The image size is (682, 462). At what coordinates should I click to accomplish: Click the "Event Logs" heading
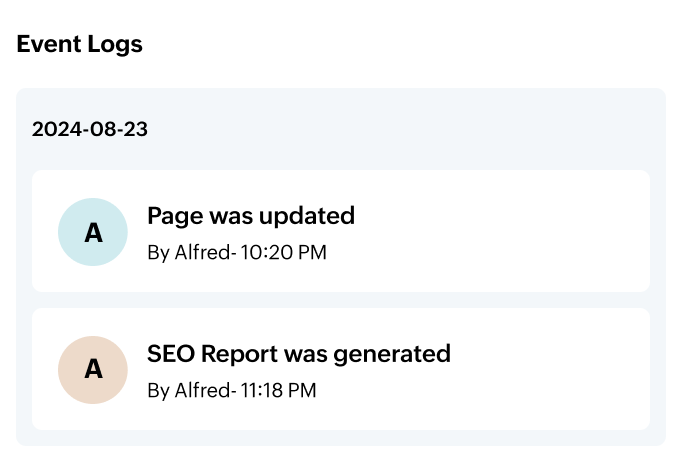(80, 44)
